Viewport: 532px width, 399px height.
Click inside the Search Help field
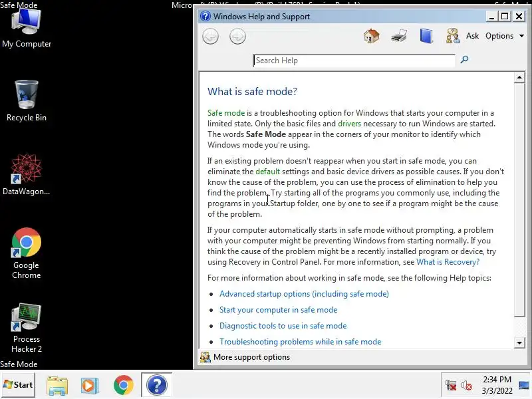(354, 61)
